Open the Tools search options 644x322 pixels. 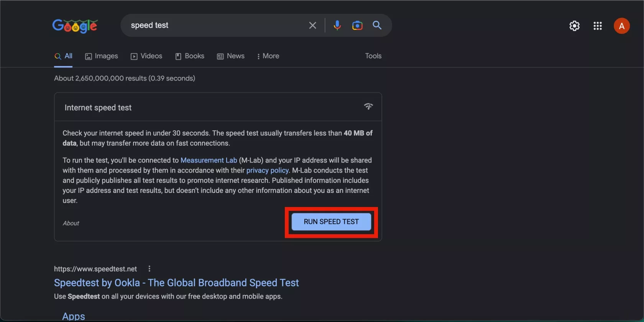pos(373,56)
